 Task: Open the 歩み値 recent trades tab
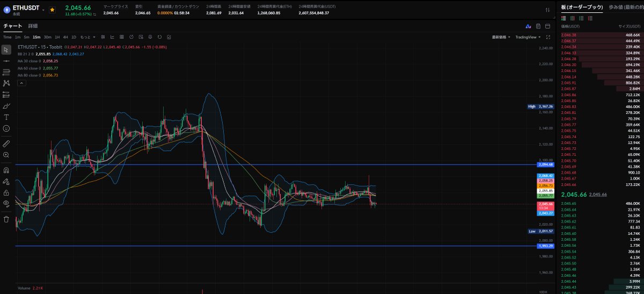[626, 7]
